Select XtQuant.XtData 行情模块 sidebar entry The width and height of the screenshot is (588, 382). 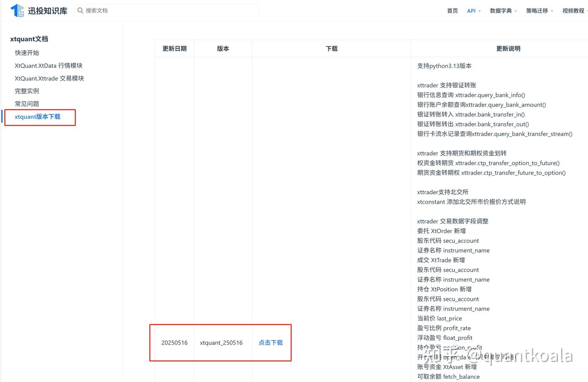[x=48, y=65]
